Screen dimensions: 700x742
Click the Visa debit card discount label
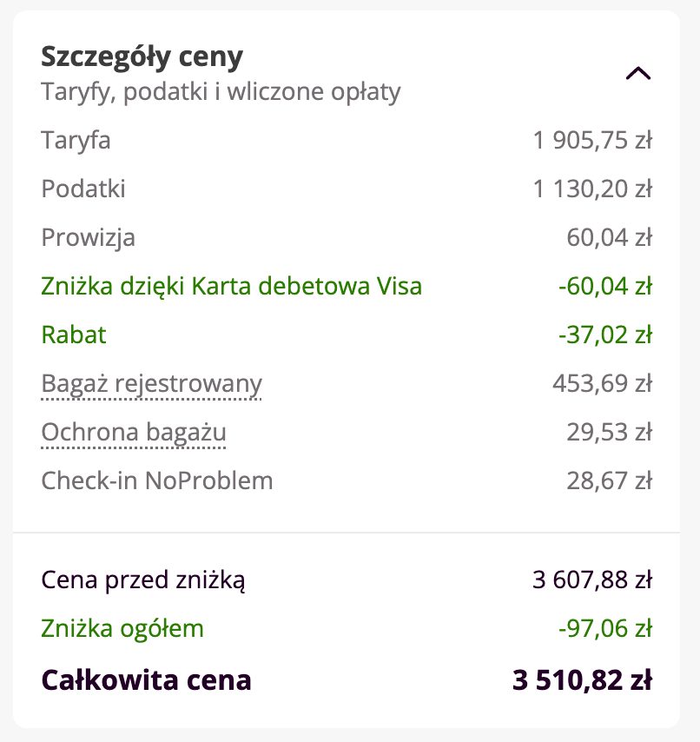pyautogui.click(x=231, y=286)
